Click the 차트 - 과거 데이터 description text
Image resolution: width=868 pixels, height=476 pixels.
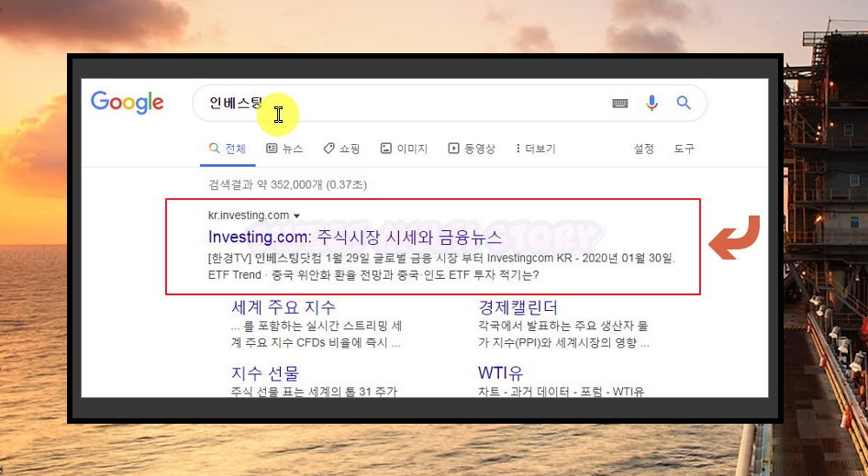pos(561,392)
